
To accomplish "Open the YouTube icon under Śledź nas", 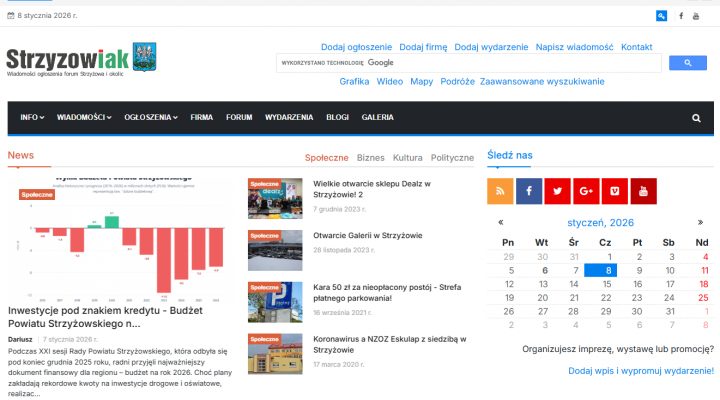I will (x=643, y=190).
